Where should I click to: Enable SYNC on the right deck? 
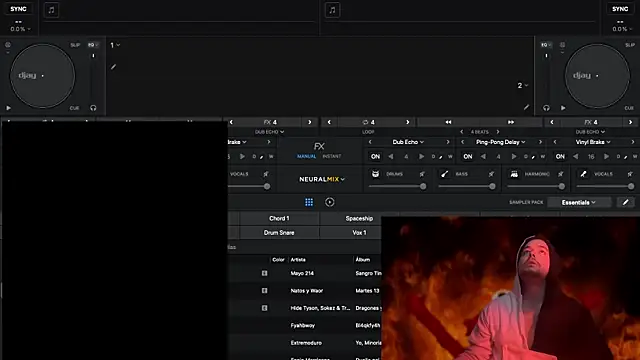pos(620,9)
